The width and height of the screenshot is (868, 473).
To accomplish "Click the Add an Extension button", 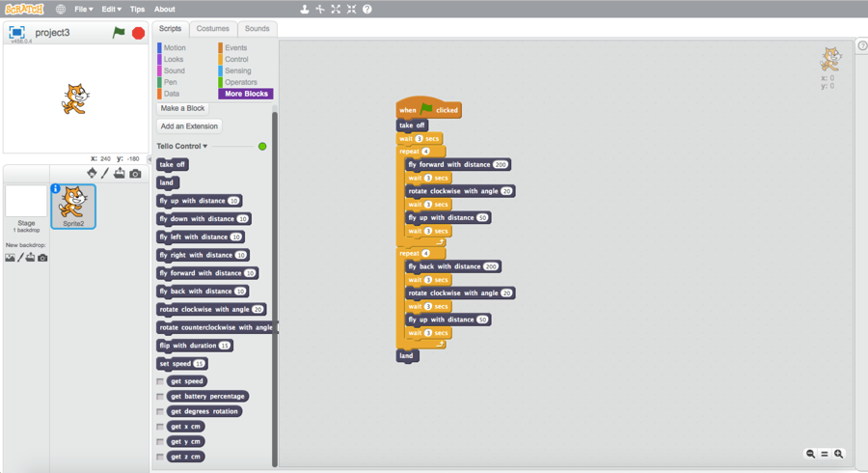I will pos(189,126).
